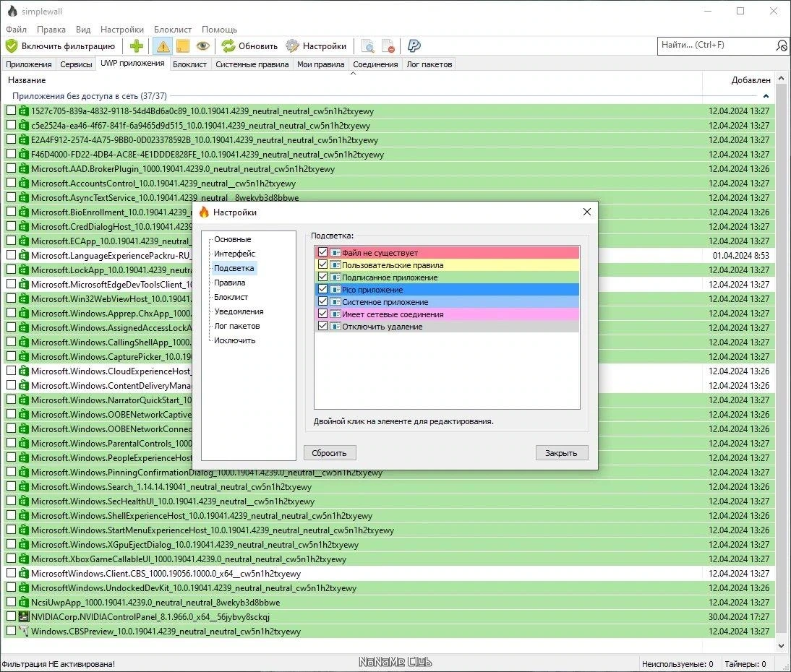This screenshot has width=791, height=672.
Task: Click the gear icon beside toolbar Настройки
Action: 292,46
